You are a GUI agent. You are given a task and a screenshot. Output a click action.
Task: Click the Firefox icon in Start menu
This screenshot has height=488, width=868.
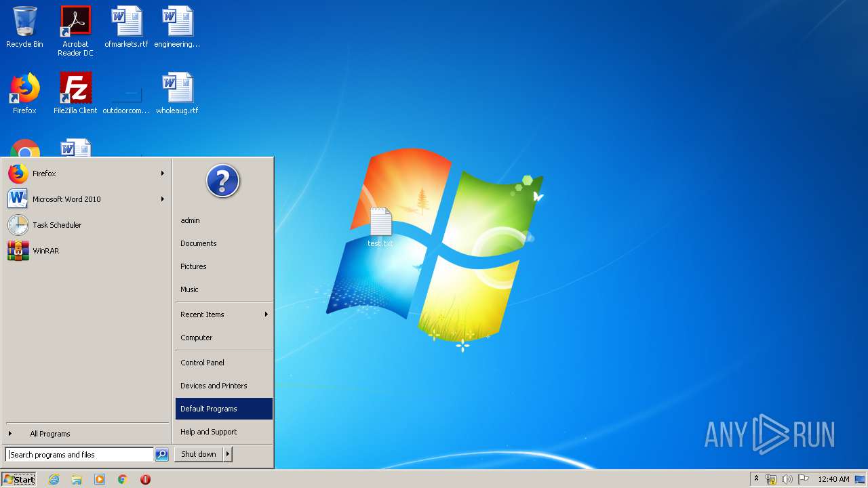18,174
